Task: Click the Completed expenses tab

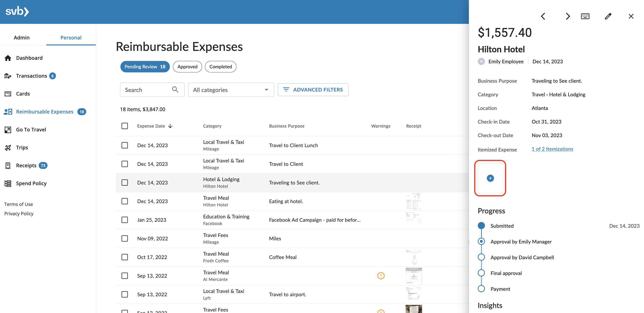Action: (x=220, y=66)
